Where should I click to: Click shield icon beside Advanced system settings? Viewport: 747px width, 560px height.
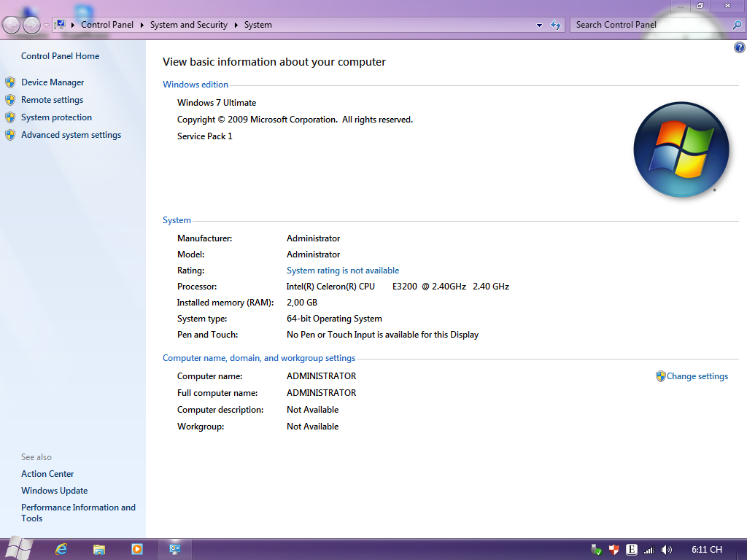pos(10,135)
